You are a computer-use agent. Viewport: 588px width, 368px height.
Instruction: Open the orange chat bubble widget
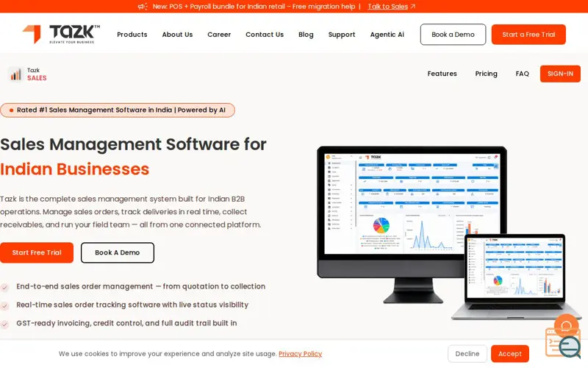point(566,325)
